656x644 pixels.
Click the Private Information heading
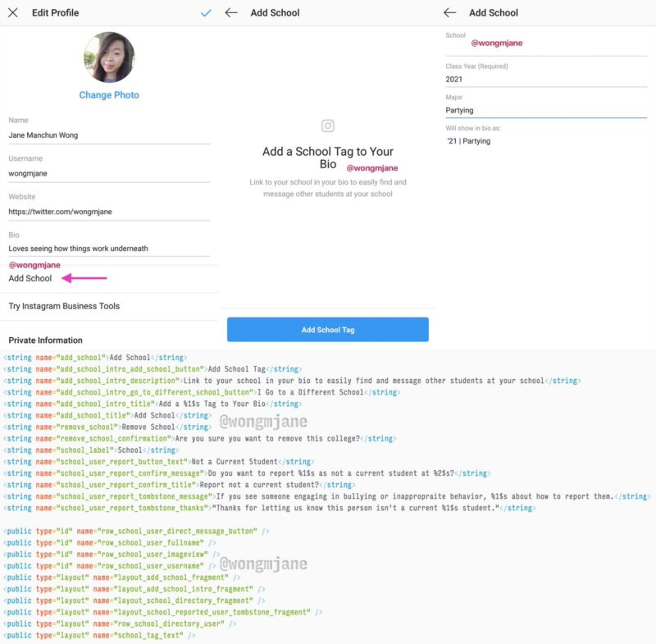tap(46, 340)
